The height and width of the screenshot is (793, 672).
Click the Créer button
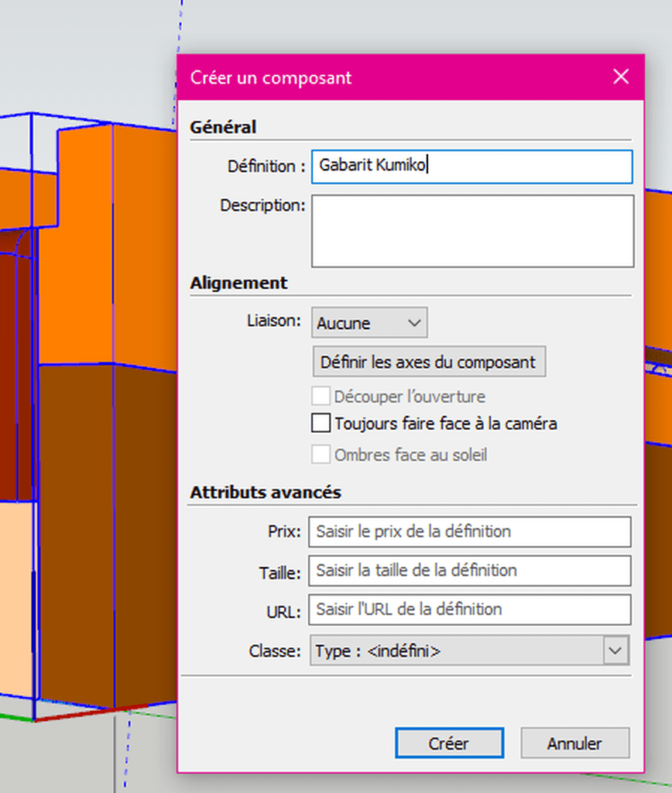click(450, 743)
